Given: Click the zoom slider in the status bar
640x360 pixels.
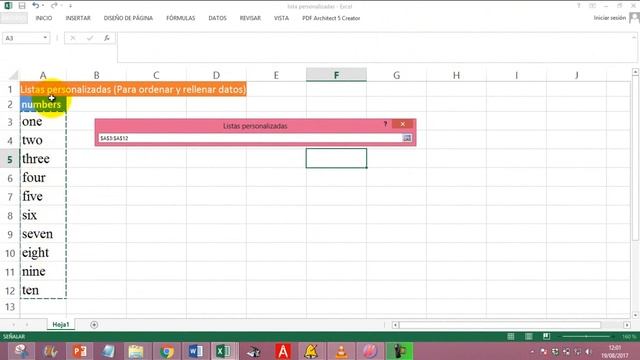Looking at the screenshot, I should pos(587,336).
